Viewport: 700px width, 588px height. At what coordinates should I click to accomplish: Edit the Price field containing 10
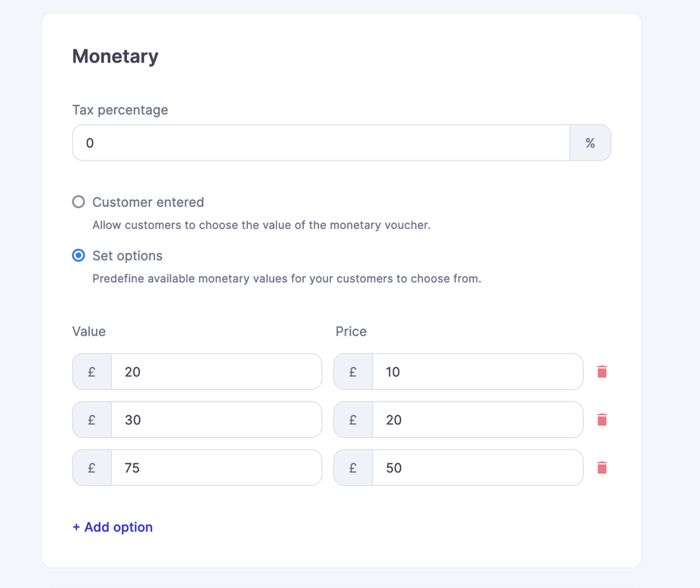(x=477, y=372)
